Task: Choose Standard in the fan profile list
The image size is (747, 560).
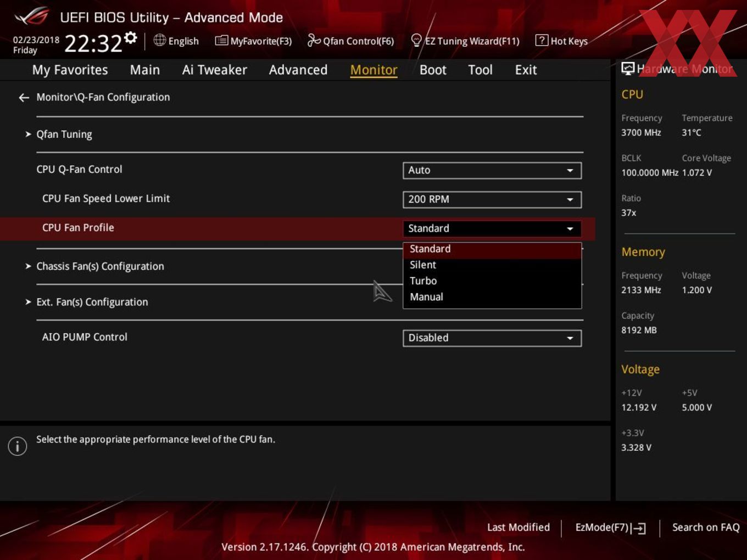Action: point(492,249)
